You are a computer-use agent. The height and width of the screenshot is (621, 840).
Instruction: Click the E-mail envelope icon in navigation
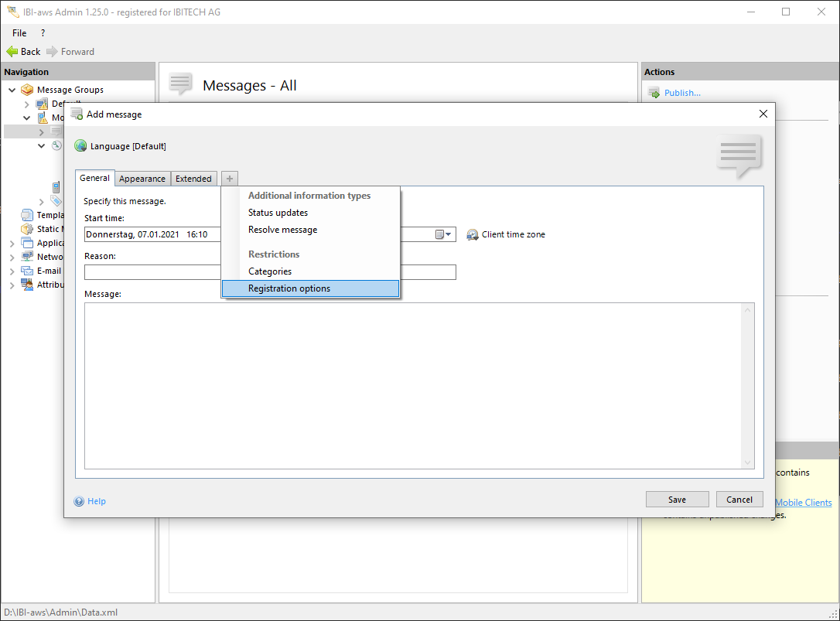27,271
